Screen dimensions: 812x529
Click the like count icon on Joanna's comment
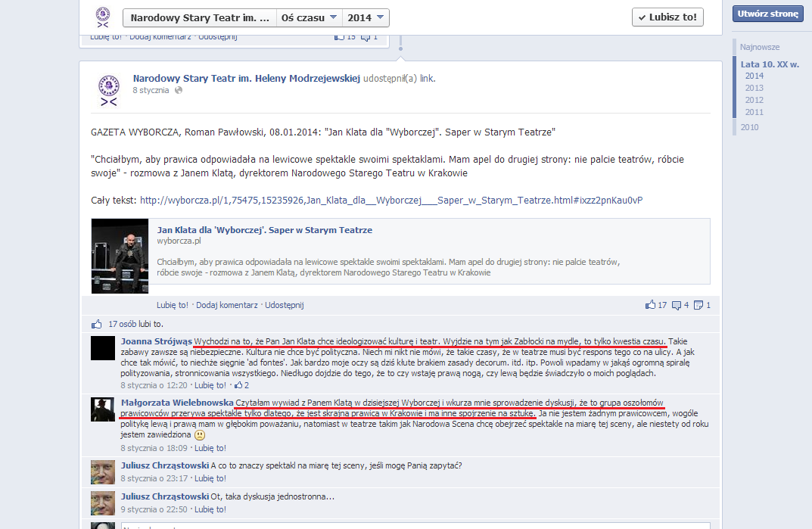[238, 385]
